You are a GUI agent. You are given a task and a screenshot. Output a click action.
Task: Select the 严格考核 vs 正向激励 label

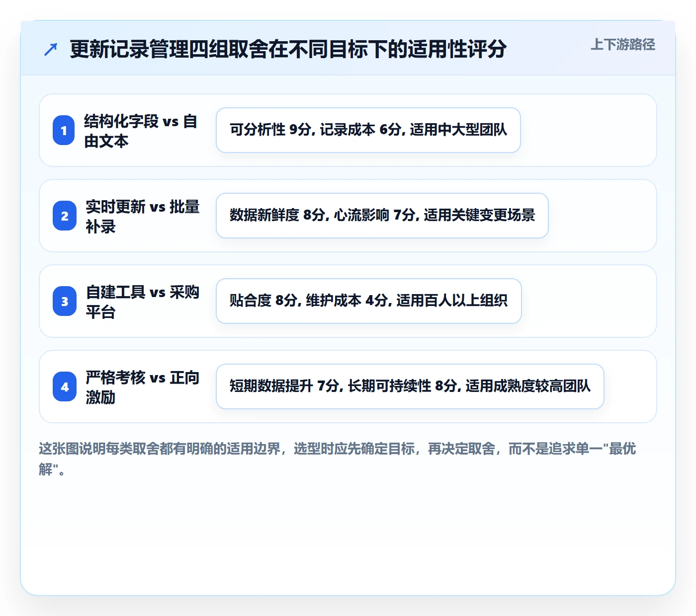[143, 387]
